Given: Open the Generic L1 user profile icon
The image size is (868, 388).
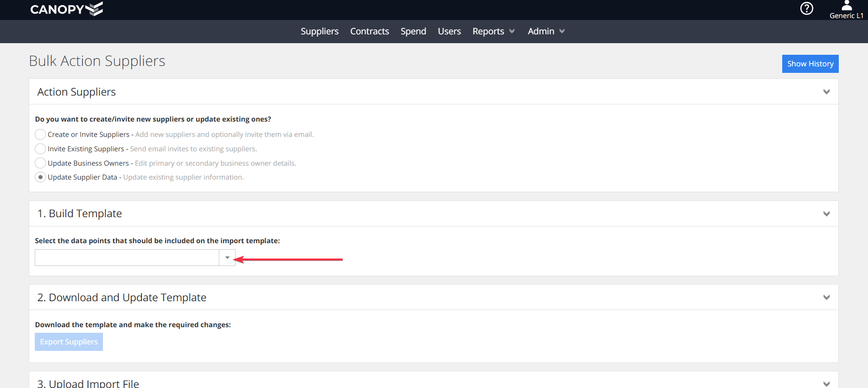Looking at the screenshot, I should point(847,6).
